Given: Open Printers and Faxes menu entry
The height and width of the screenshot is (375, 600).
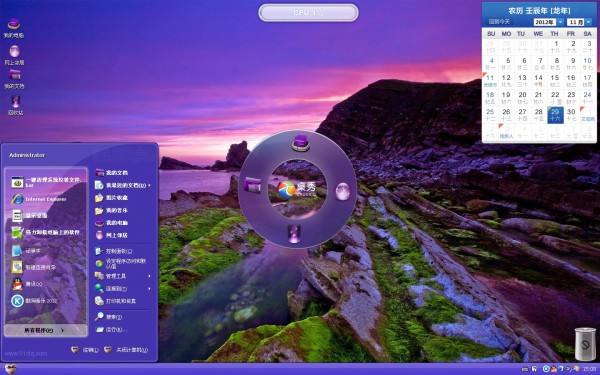Looking at the screenshot, I should [x=122, y=301].
